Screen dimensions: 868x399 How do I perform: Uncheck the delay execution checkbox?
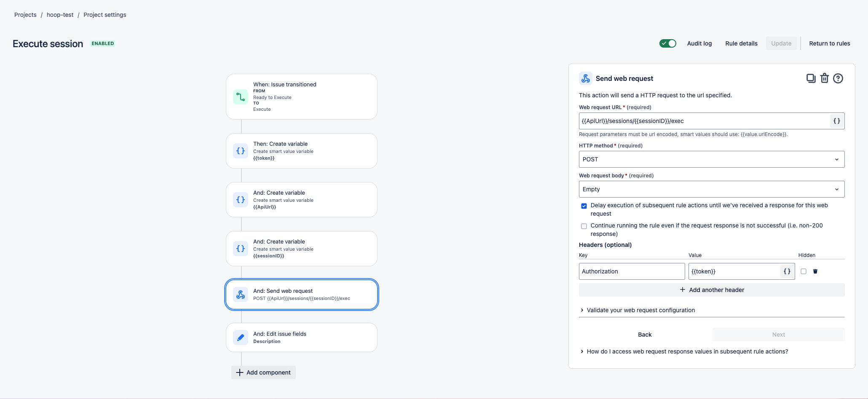pos(584,206)
